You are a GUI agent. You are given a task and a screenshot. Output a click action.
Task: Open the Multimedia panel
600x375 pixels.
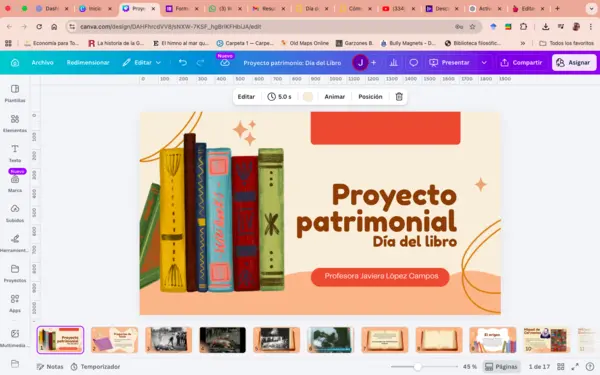(x=15, y=338)
